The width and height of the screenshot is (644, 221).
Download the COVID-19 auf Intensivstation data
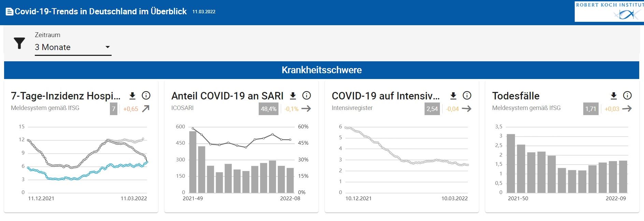click(453, 96)
